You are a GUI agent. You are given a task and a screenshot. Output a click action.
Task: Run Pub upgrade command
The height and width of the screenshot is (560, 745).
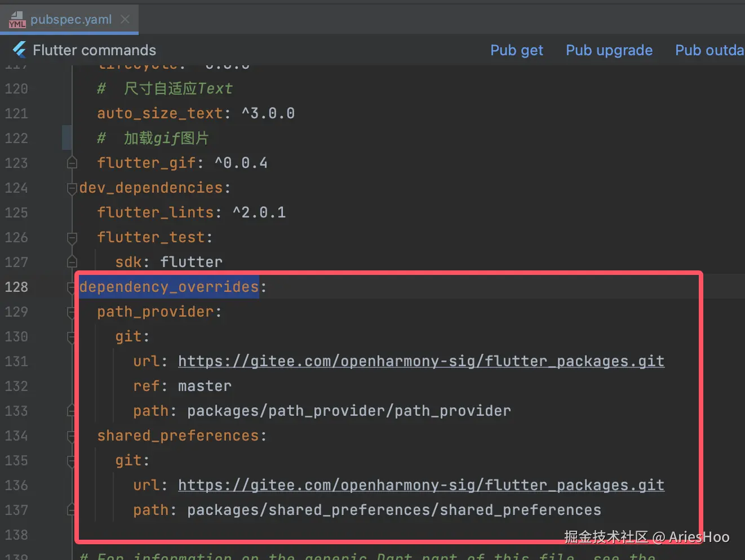(x=609, y=50)
